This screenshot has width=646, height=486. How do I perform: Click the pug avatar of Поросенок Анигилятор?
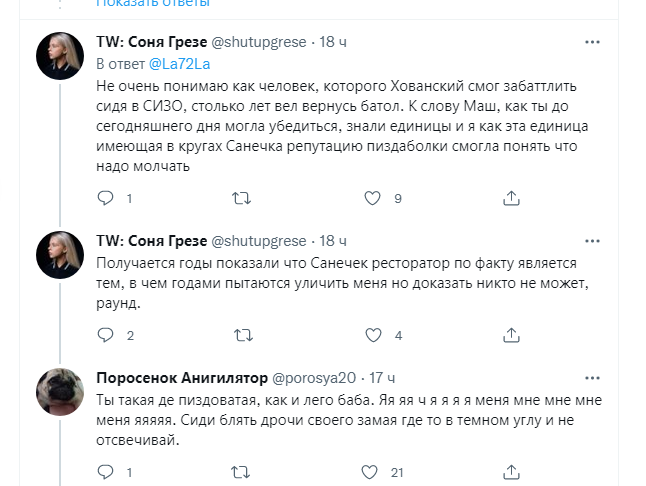point(60,392)
